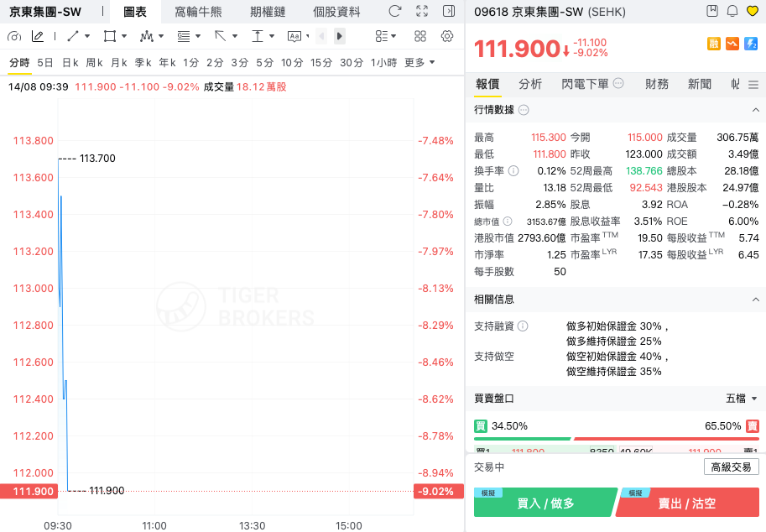The image size is (766, 532).
Task: Select the rectangle shape tool
Action: click(110, 36)
